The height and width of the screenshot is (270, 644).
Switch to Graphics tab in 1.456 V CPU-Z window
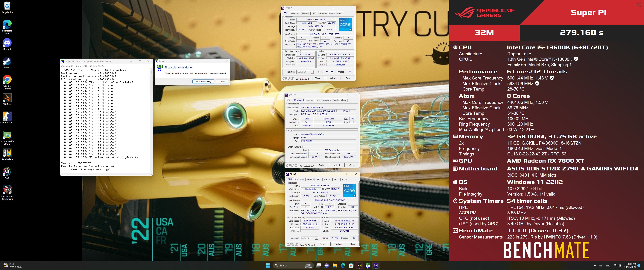[323, 13]
